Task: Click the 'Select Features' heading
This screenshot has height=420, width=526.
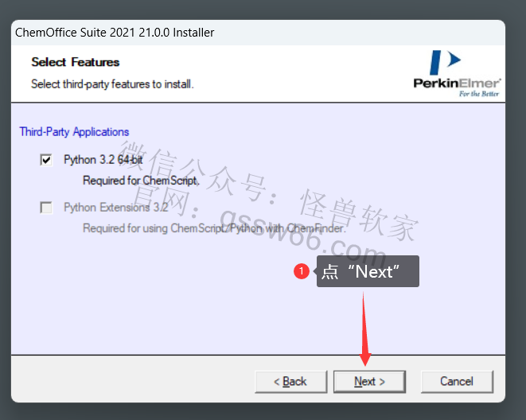Action: (76, 62)
